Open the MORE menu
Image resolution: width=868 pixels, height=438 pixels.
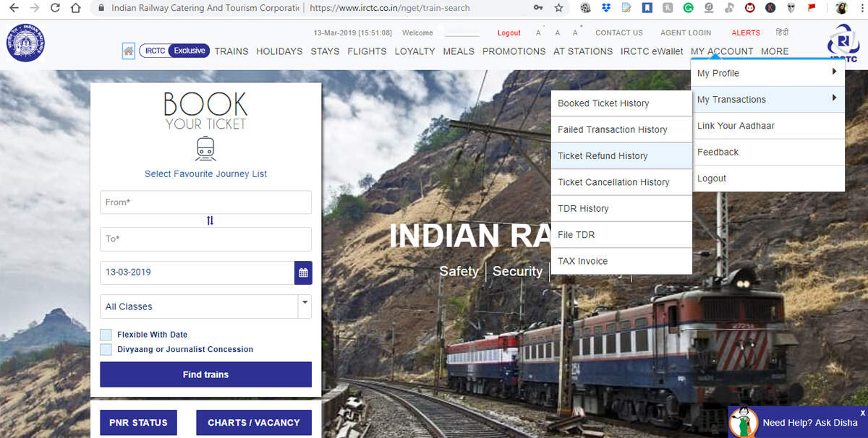pos(775,51)
